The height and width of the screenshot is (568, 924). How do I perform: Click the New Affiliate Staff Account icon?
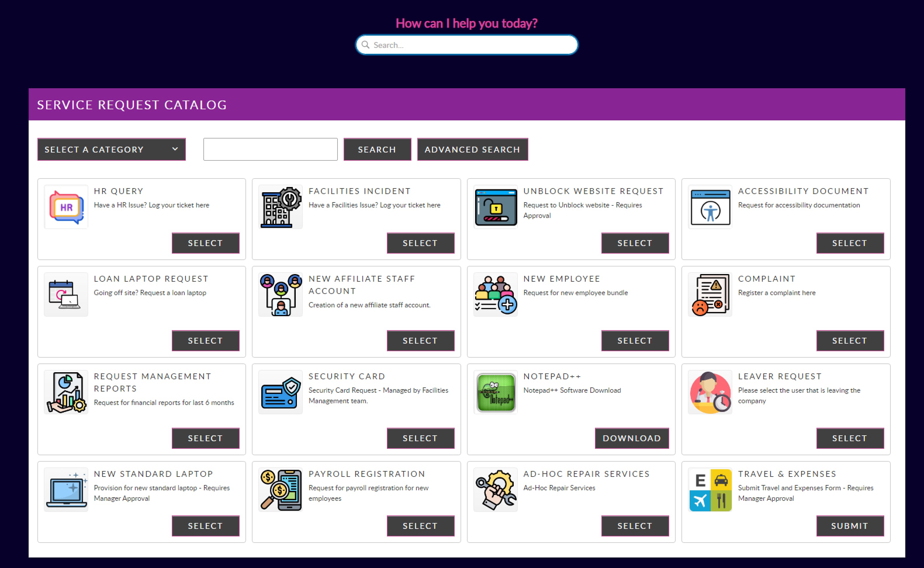(280, 294)
